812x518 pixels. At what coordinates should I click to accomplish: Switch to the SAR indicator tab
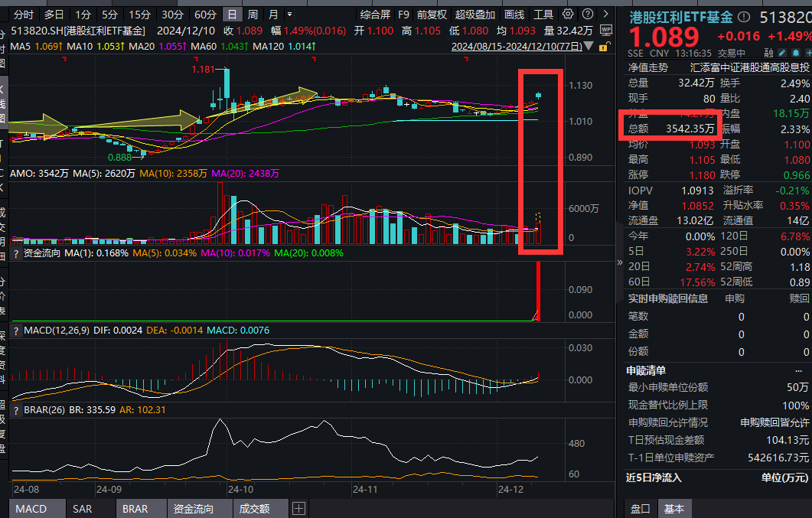click(82, 509)
